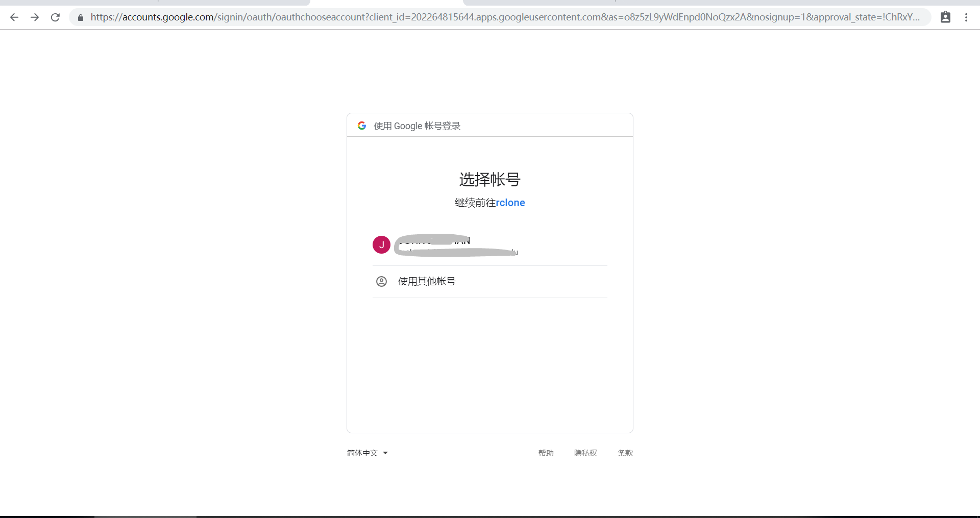Open the 条款 terms link
This screenshot has width=980, height=518.
[x=625, y=453]
